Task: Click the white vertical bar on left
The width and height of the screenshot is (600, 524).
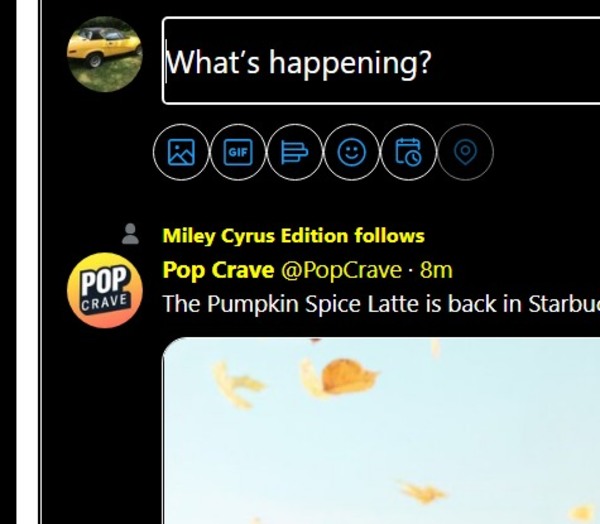Action: coord(28,262)
